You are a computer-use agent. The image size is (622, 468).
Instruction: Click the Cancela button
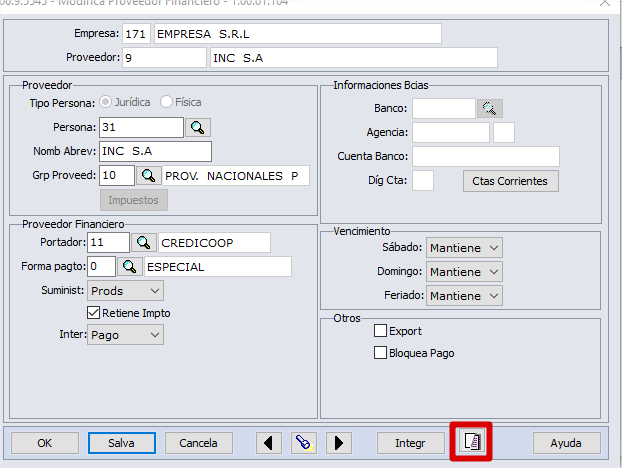(x=199, y=443)
